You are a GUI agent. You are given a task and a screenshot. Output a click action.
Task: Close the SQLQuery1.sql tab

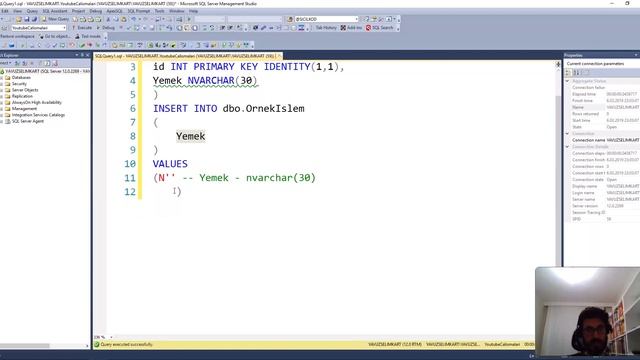tap(280, 56)
